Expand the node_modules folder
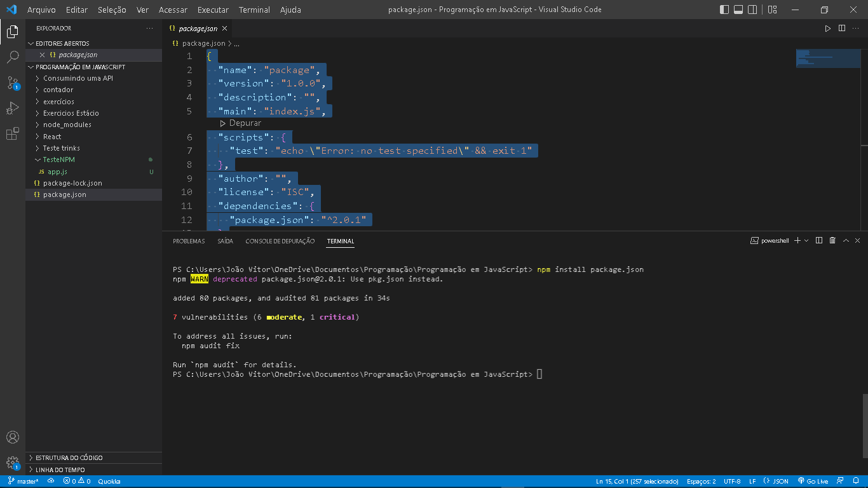This screenshot has width=868, height=488. 93,125
